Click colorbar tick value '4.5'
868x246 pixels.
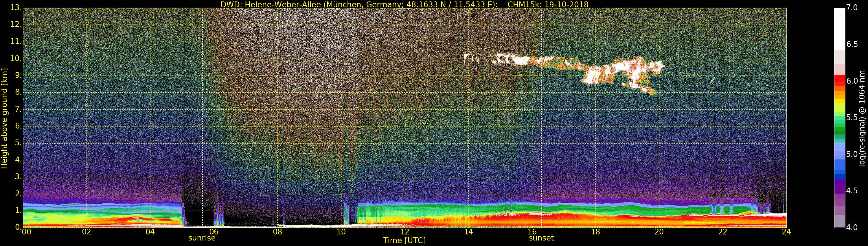coord(852,191)
